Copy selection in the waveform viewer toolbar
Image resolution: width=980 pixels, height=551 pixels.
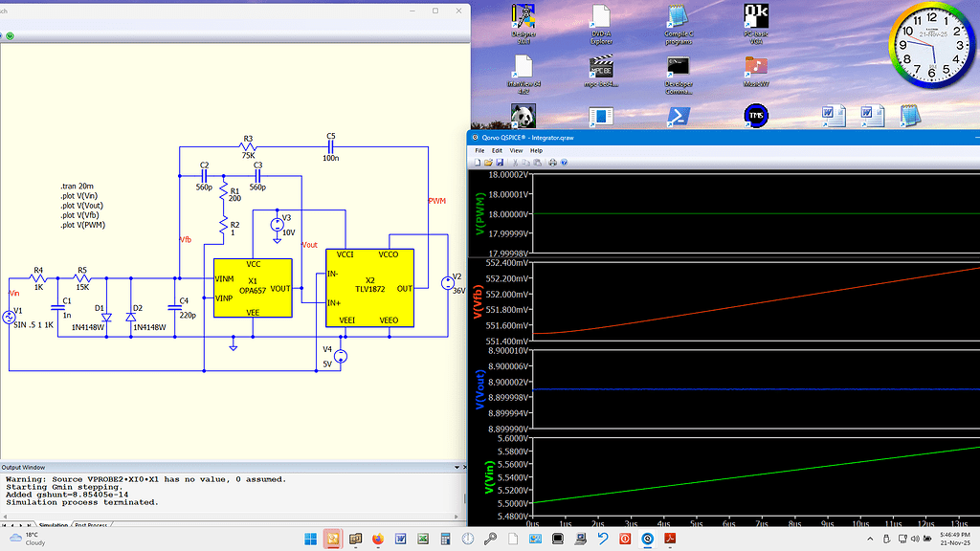click(525, 162)
